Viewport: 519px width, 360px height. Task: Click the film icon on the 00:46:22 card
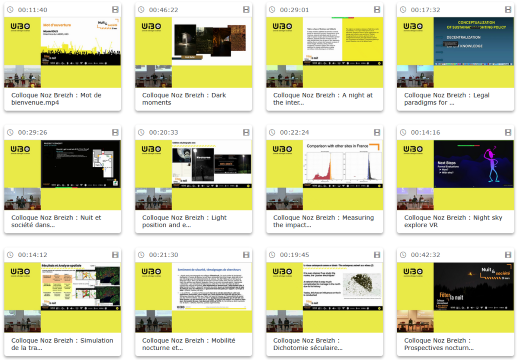(x=246, y=10)
